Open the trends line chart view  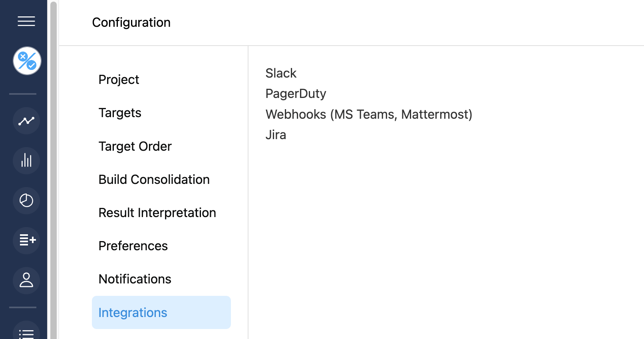(26, 121)
